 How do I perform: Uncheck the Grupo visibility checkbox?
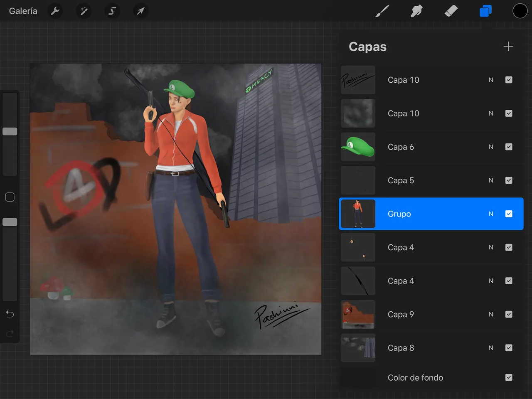pyautogui.click(x=509, y=214)
